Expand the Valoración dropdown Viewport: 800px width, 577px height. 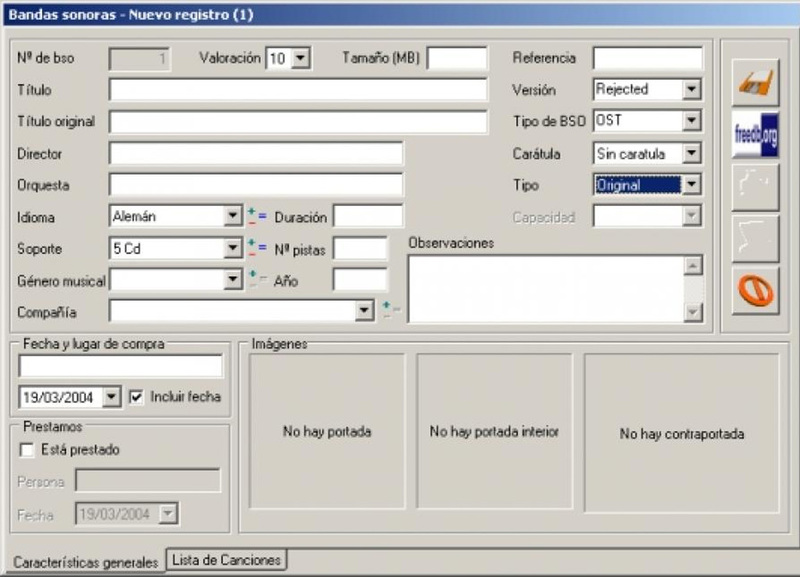point(301,58)
